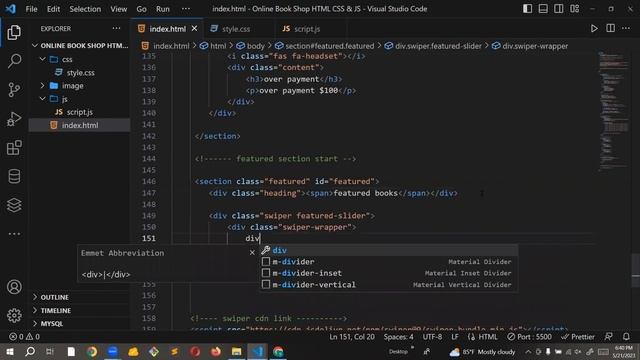The height and width of the screenshot is (360, 640).
Task: Click the feedback icon in status bar
Action: coord(608,337)
